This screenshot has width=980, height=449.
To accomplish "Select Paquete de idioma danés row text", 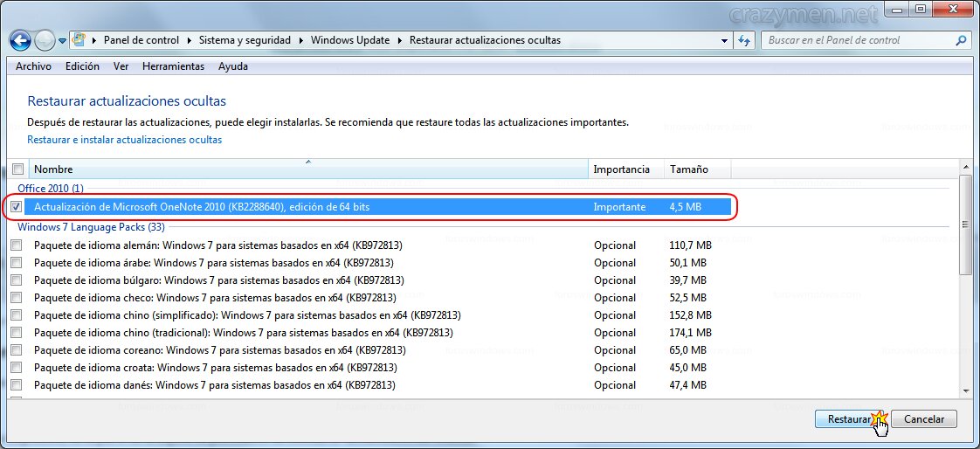I will [x=214, y=385].
